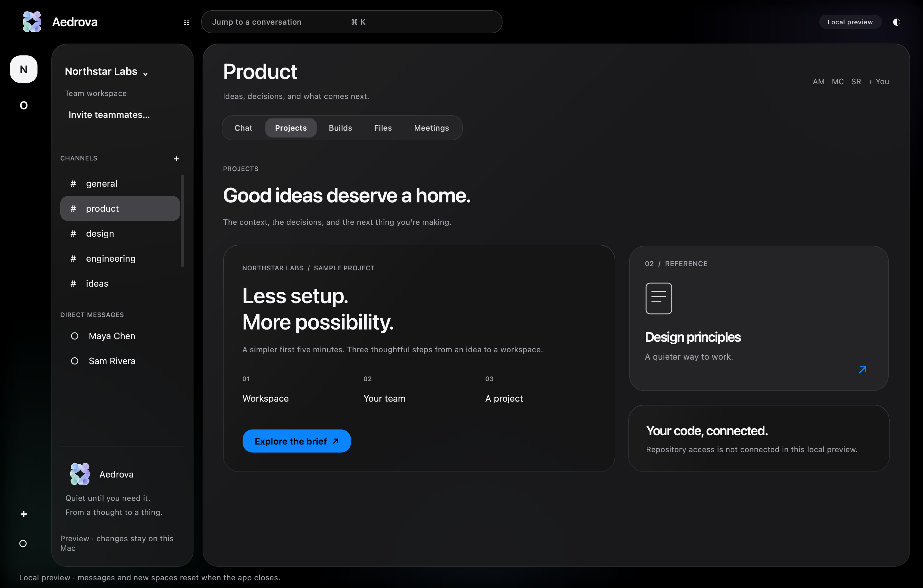Click the Aedrova logo in header
923x588 pixels.
tap(32, 22)
